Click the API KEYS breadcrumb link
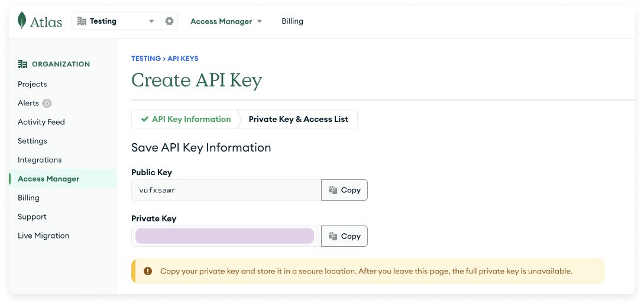This screenshot has width=644, height=306. 183,59
